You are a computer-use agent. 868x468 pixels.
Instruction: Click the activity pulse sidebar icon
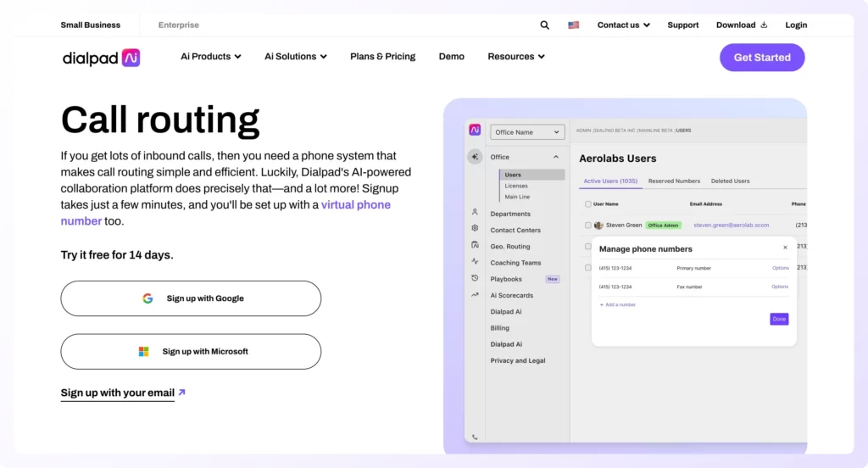[x=475, y=261]
